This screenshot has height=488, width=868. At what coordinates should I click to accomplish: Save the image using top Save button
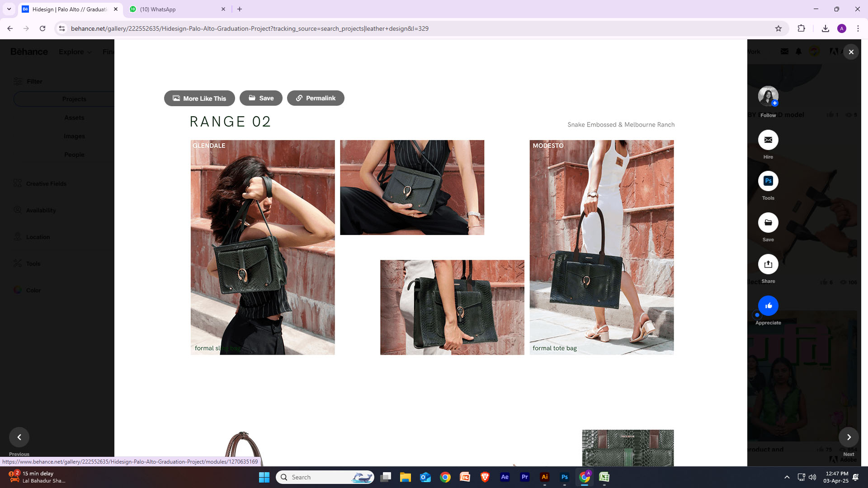point(261,98)
